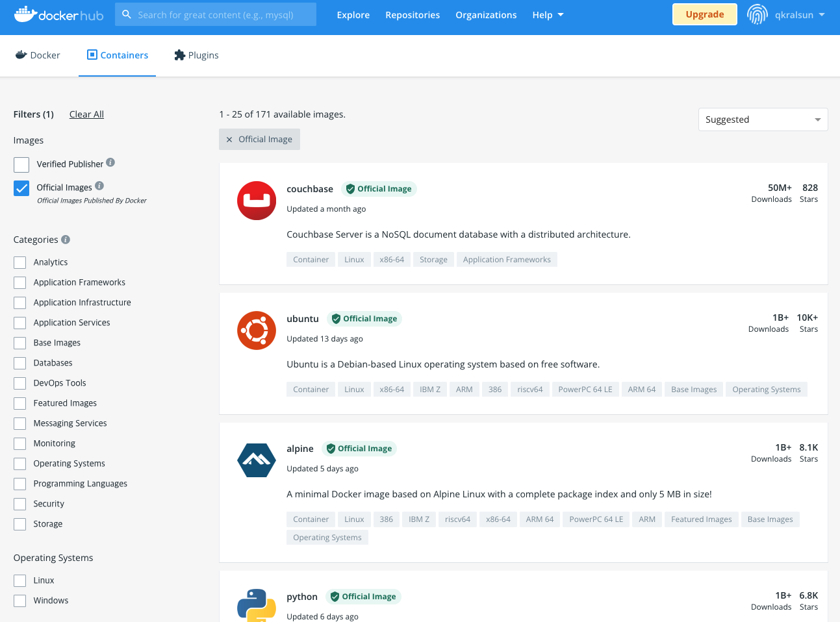840x622 pixels.
Task: Open Repositories in top navigation
Action: [413, 15]
